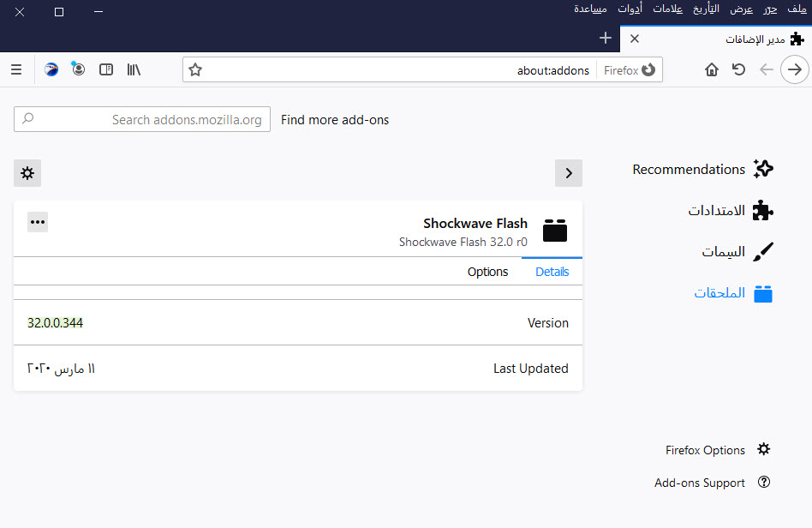The height and width of the screenshot is (528, 812).
Task: Click the Version label
Action: 548,323
